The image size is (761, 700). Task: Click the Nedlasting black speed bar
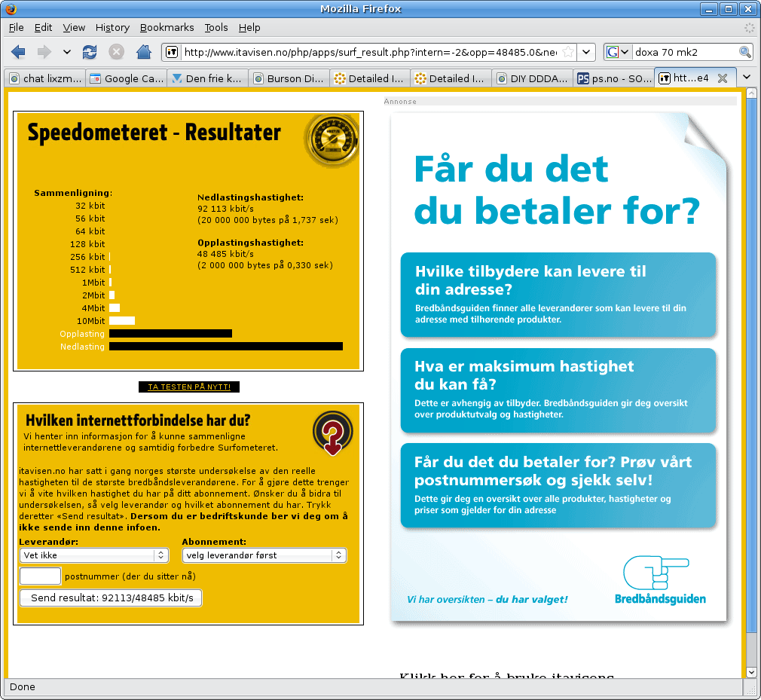click(x=226, y=346)
